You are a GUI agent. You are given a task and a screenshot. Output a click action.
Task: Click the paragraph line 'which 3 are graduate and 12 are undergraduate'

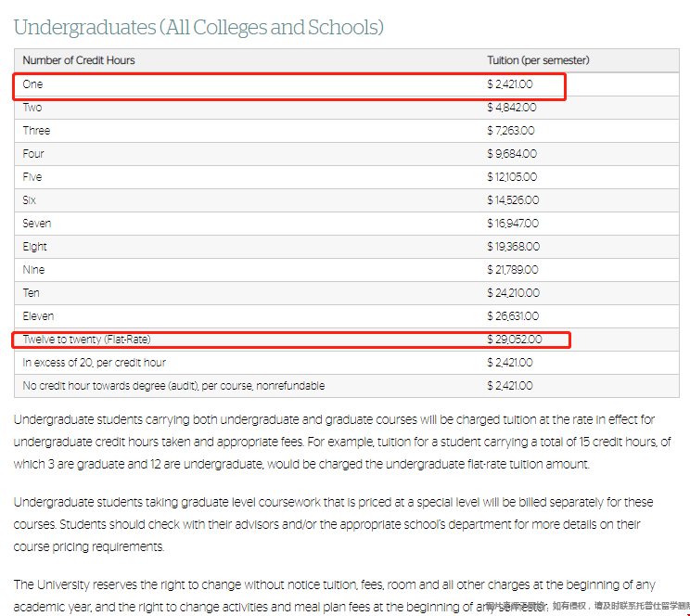(301, 465)
